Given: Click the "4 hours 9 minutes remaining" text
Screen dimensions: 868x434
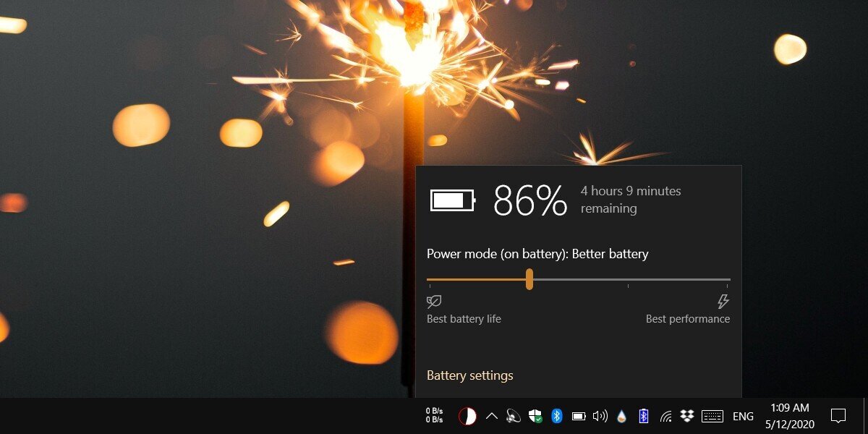Looking at the screenshot, I should [631, 200].
